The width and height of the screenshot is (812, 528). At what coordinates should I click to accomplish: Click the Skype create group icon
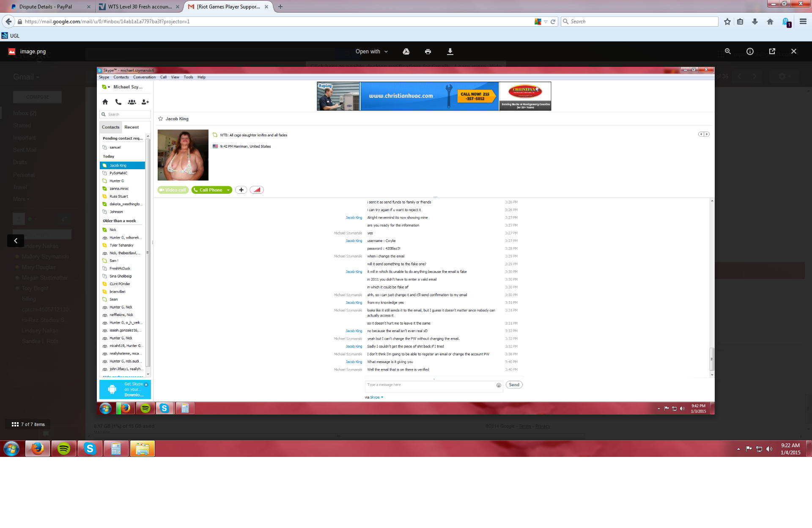coord(132,102)
